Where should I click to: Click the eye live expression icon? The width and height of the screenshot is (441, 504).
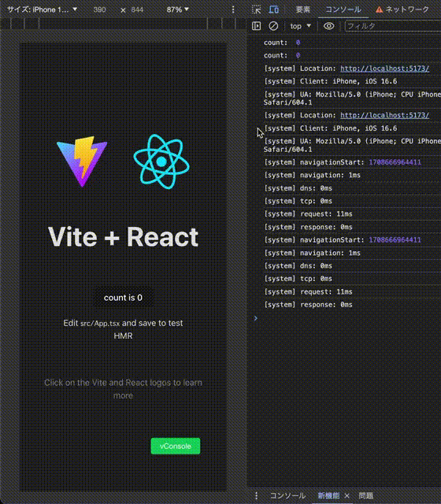328,26
